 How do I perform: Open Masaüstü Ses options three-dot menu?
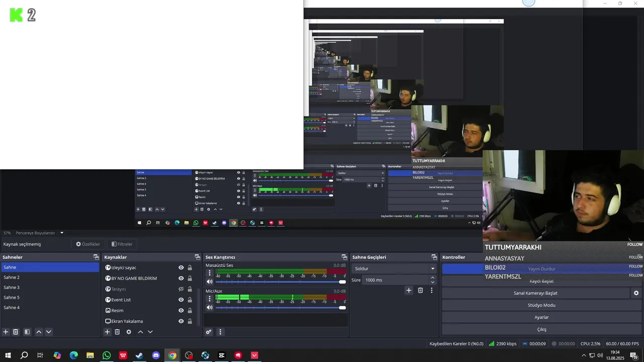[x=209, y=274]
